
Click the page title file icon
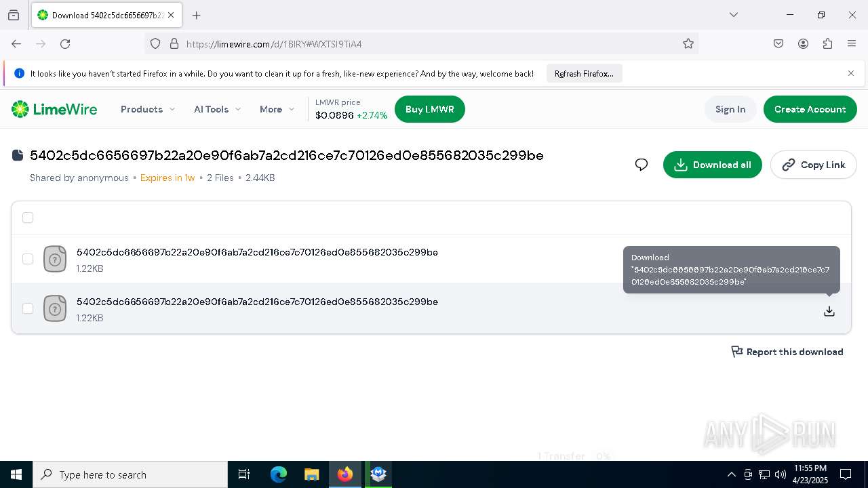click(18, 155)
